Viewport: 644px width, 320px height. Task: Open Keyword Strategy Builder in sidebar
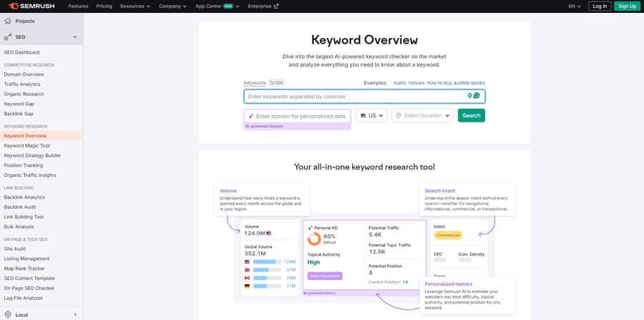pyautogui.click(x=32, y=155)
